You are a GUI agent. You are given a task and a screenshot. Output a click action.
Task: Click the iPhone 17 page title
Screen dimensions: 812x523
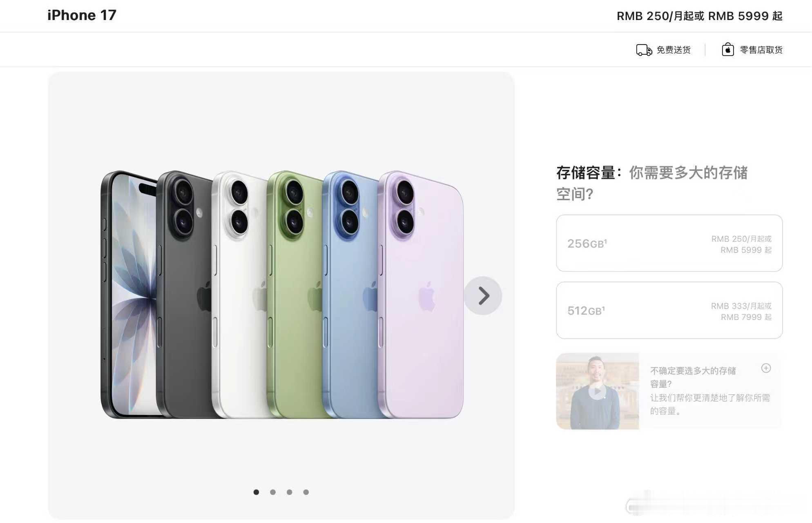82,15
